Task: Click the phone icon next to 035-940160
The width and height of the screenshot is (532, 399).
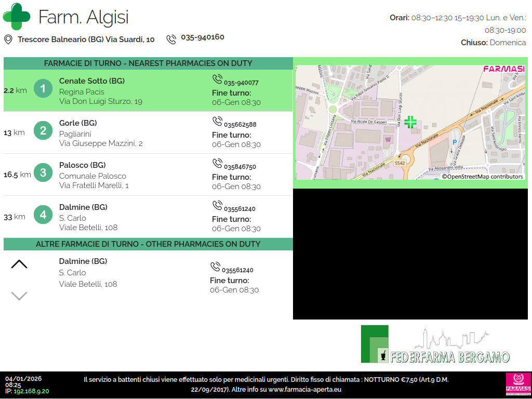Action: point(171,39)
